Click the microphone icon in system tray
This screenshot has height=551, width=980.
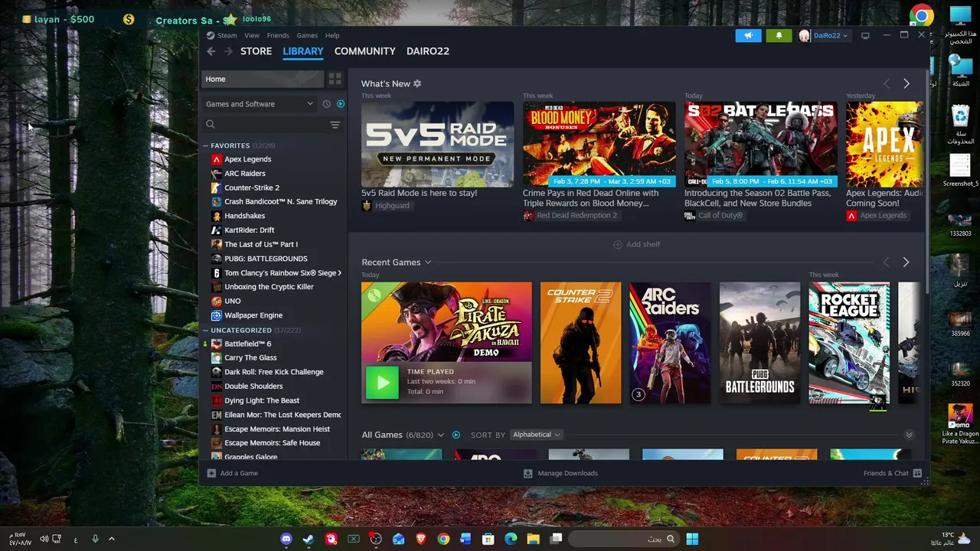(95, 539)
